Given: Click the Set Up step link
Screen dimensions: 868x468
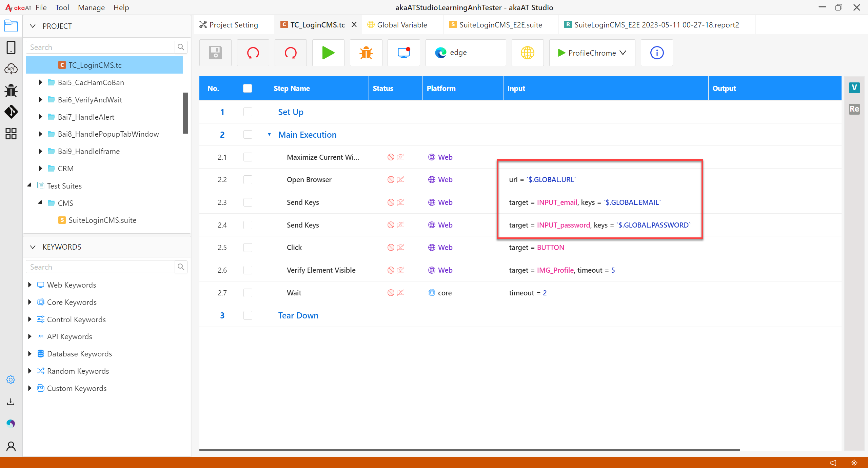Looking at the screenshot, I should pos(290,112).
